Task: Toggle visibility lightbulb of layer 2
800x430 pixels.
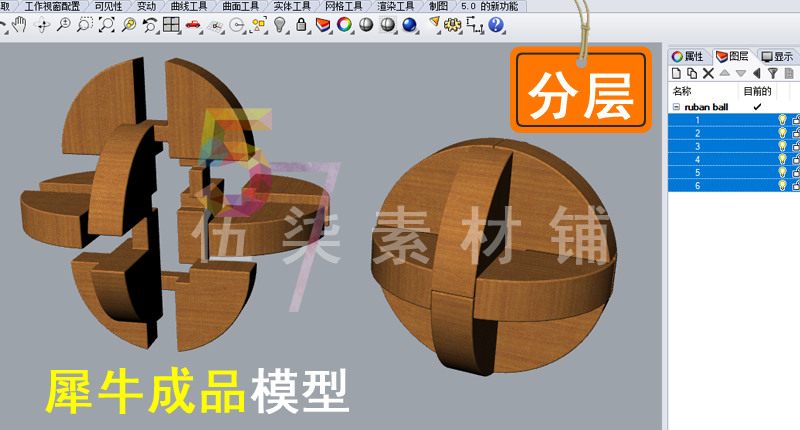Action: (x=782, y=133)
